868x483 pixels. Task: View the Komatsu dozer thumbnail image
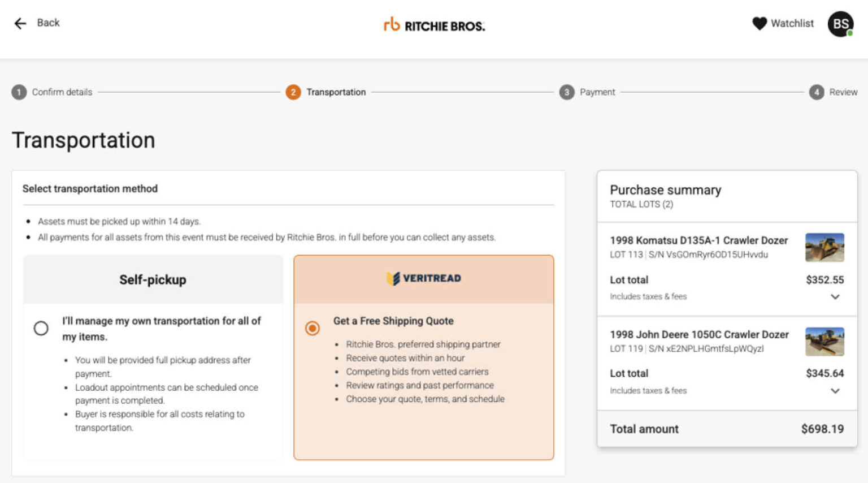coord(824,248)
